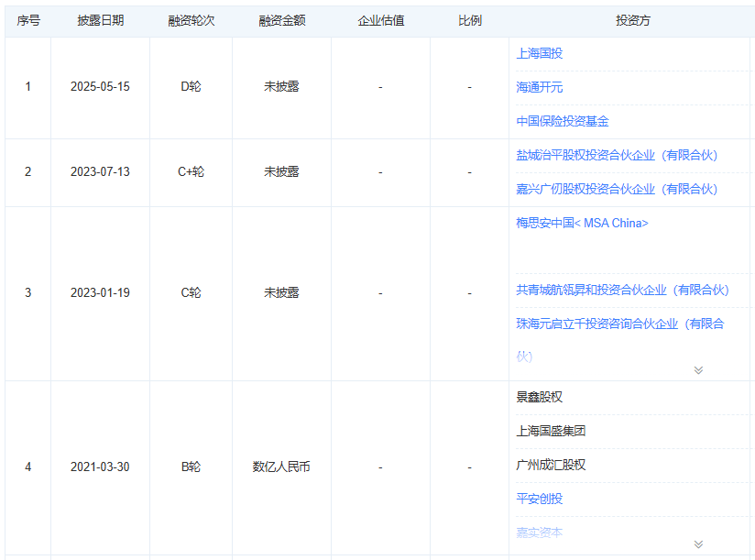The image size is (755, 560).
Task: Click the 比例 dash in the C+轮 row
Action: (469, 172)
